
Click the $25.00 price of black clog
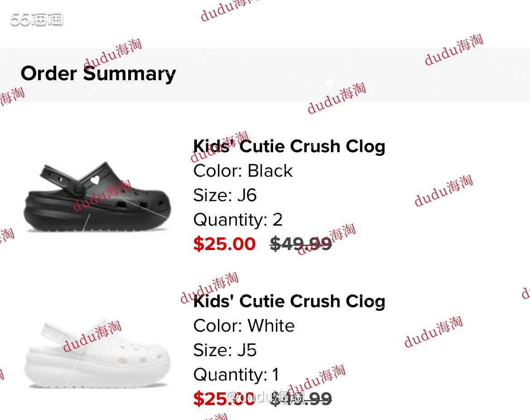pos(224,244)
